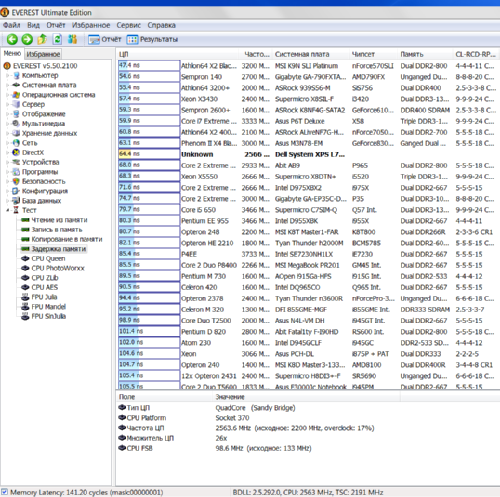Screen dimensions: 500x497
Task: Open the Справка menu
Action: (x=161, y=25)
